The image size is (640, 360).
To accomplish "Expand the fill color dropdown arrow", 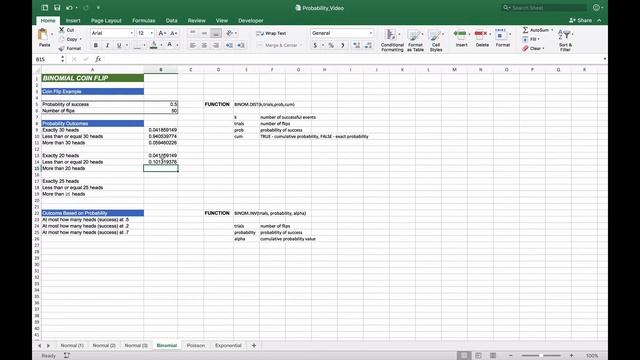I will (161, 45).
